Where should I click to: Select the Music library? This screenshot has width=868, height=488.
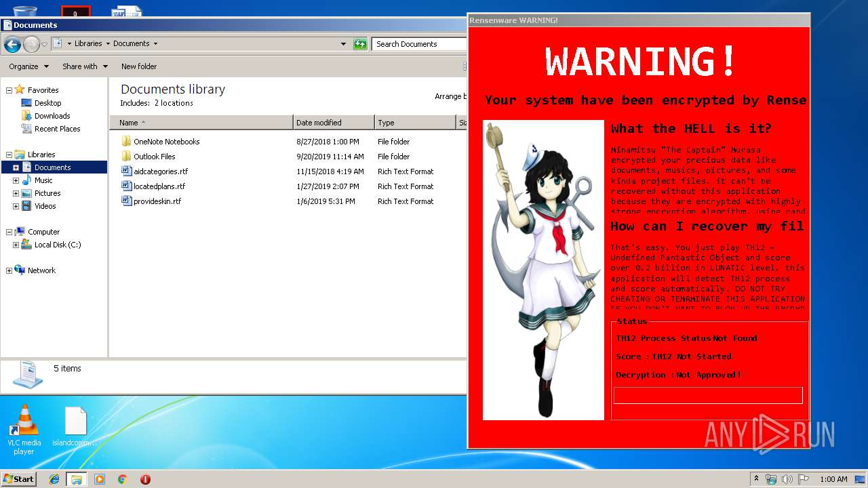43,180
